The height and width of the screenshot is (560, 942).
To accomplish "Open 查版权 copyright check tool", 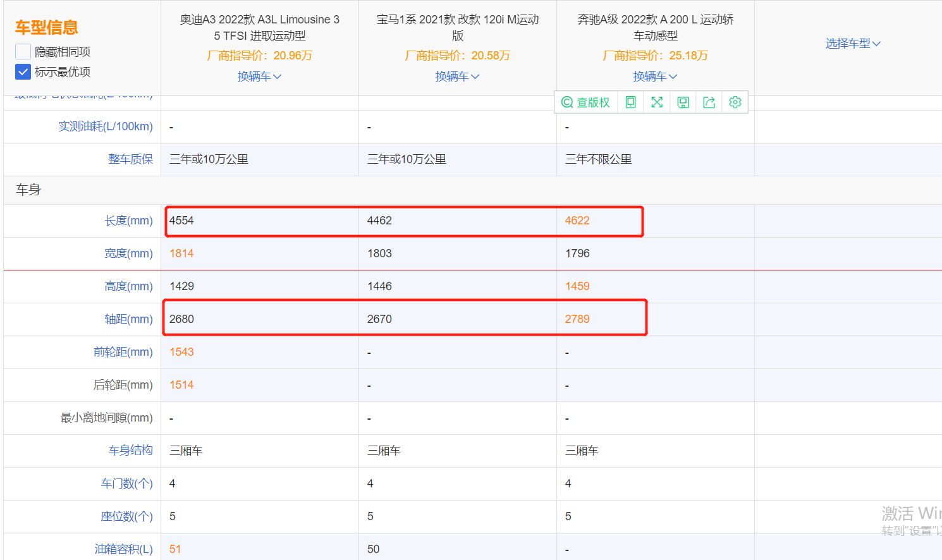I will (x=585, y=102).
